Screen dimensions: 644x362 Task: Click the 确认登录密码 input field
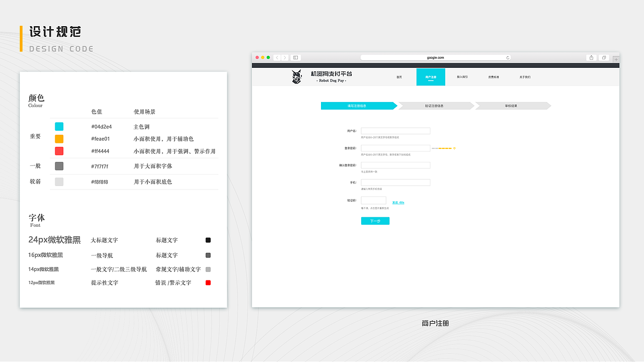[x=395, y=165]
